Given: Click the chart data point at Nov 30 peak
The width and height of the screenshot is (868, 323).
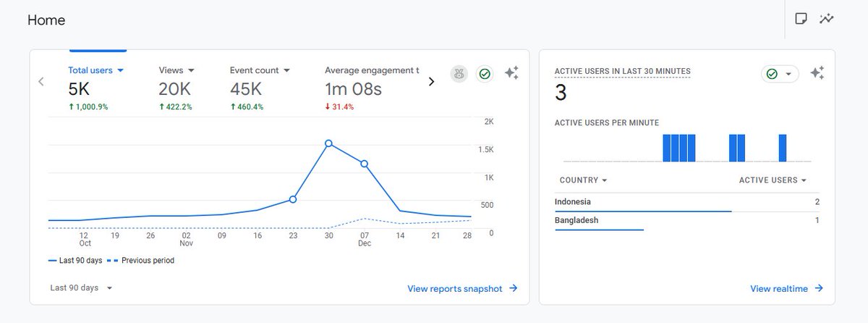Looking at the screenshot, I should tap(328, 143).
